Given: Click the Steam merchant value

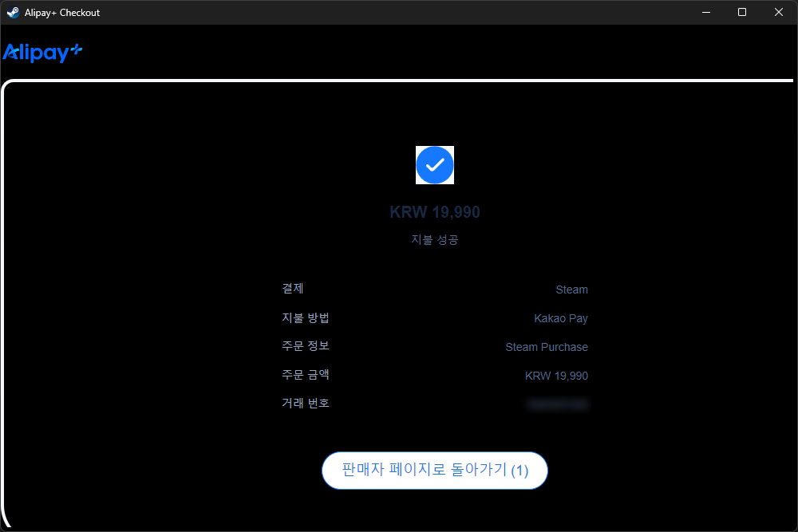Looking at the screenshot, I should 571,290.
